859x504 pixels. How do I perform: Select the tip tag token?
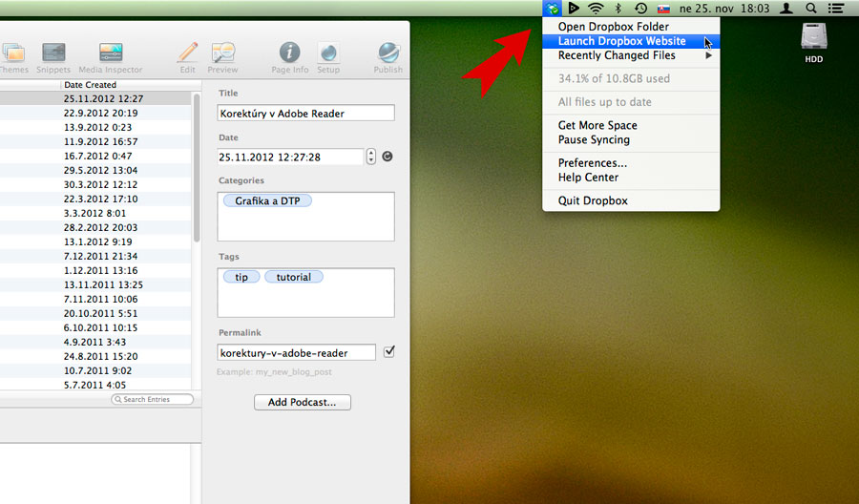pos(241,277)
